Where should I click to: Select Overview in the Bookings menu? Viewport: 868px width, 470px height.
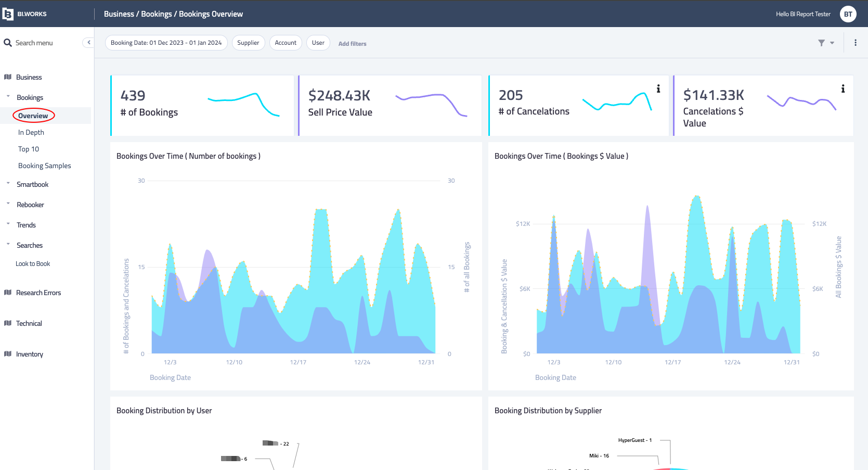pyautogui.click(x=33, y=116)
